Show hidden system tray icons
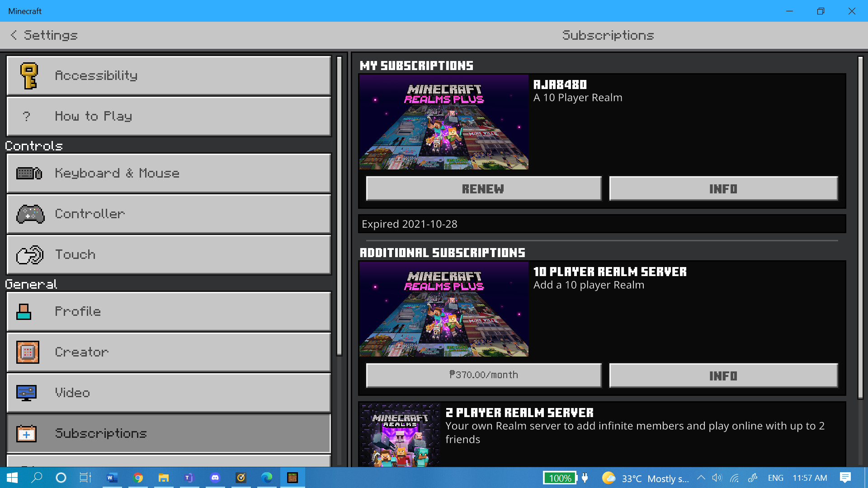 701,478
